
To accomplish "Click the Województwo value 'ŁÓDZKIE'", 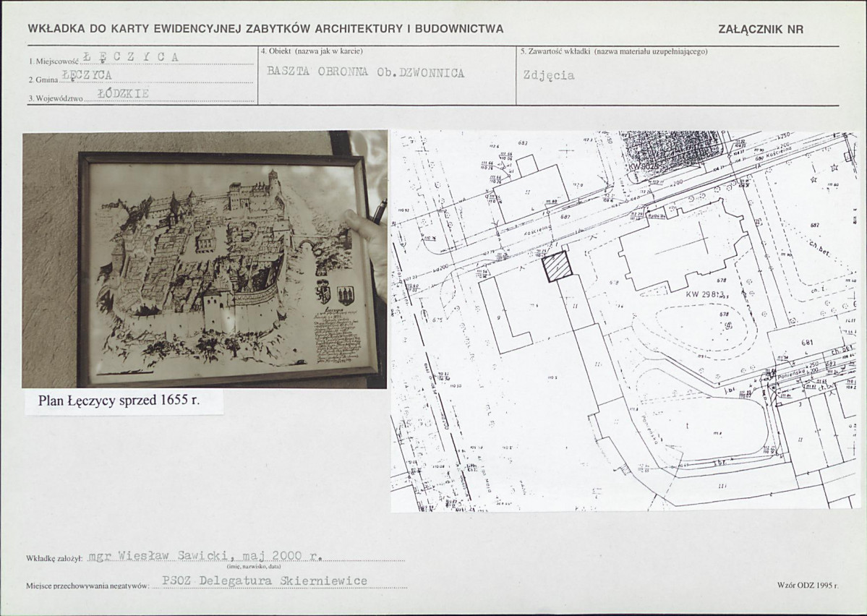I will coord(123,93).
